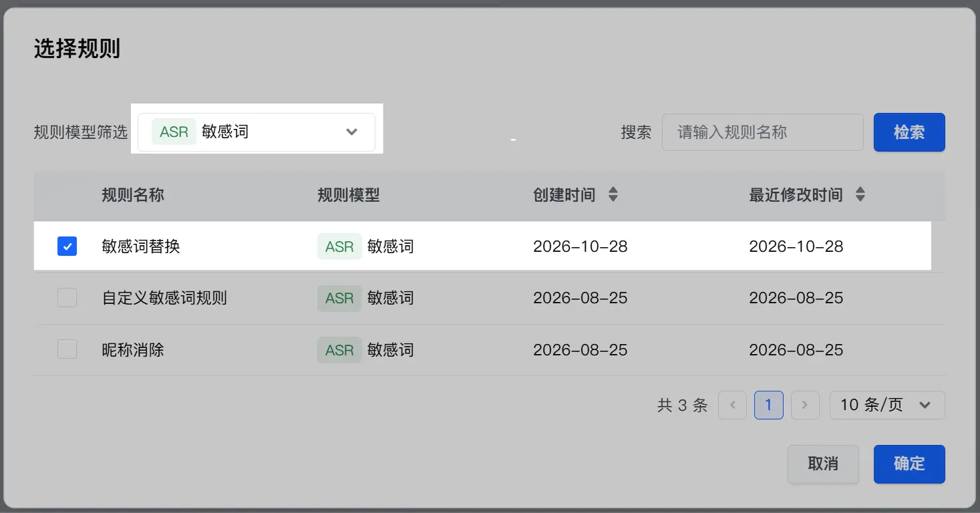This screenshot has width=980, height=513.
Task: Sort by 创建时间 column sort icon
Action: point(613,195)
